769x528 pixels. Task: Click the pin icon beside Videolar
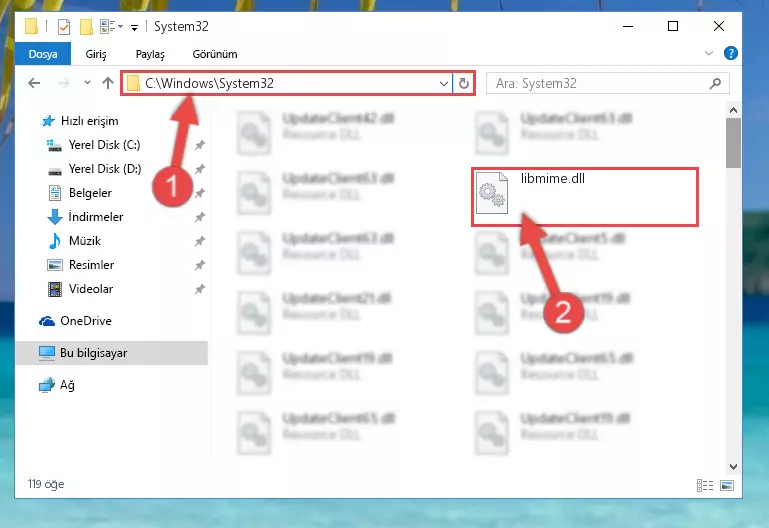tap(200, 289)
